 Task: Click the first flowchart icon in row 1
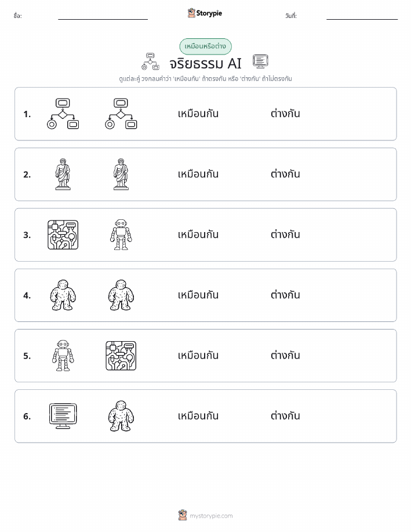click(x=63, y=114)
